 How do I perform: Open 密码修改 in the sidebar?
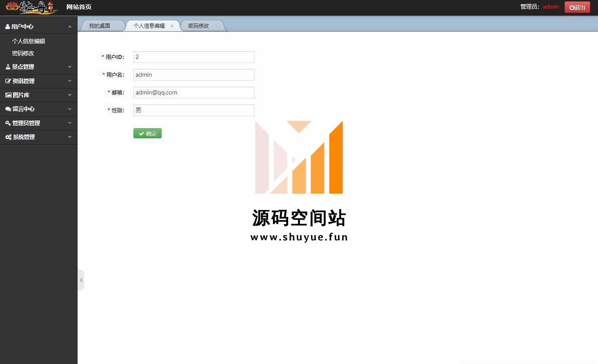23,53
